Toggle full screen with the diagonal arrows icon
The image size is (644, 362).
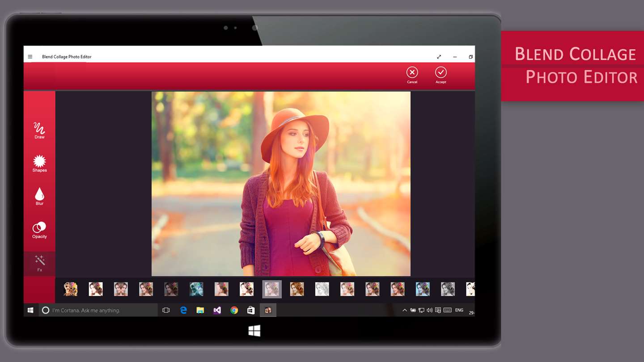pyautogui.click(x=439, y=57)
